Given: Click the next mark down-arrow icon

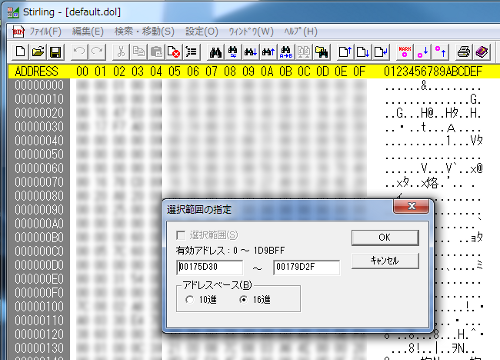Looking at the screenshot, I should pyautogui.click(x=422, y=52).
